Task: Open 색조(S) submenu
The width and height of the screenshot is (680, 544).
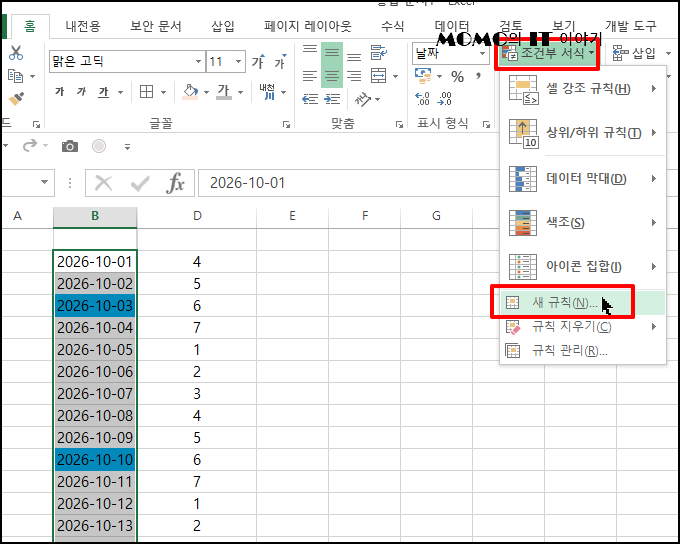Action: click(x=583, y=223)
